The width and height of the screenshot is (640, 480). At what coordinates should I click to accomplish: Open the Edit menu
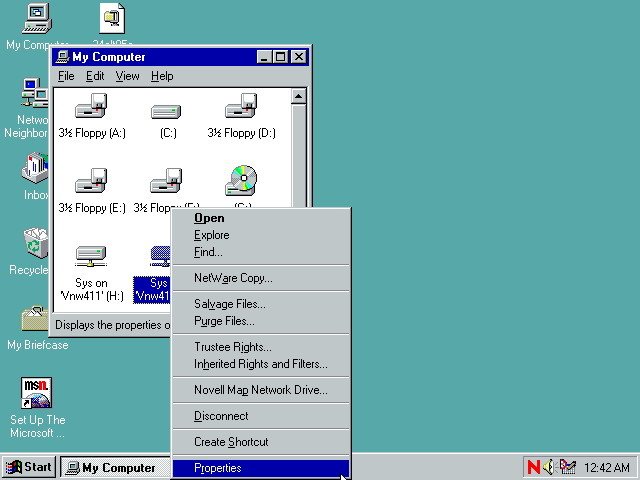coord(95,76)
